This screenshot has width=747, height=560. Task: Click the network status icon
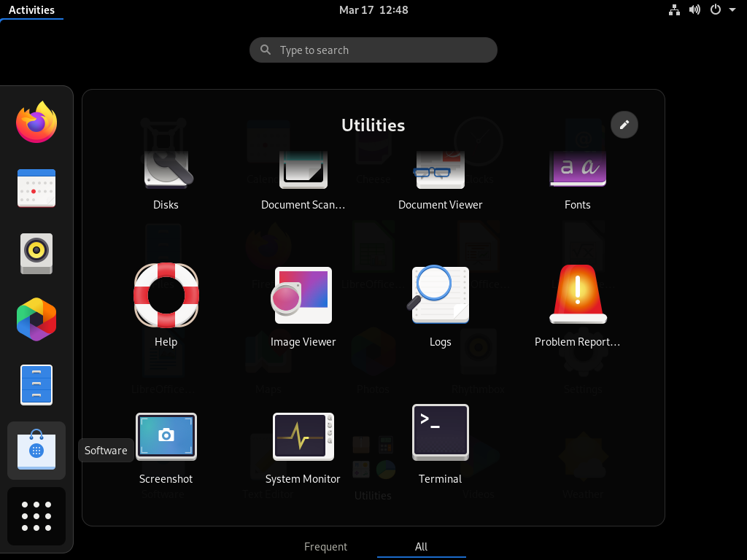pyautogui.click(x=674, y=10)
